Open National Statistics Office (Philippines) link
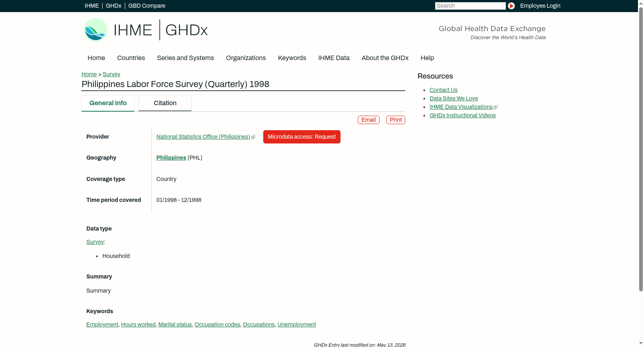 pyautogui.click(x=203, y=137)
